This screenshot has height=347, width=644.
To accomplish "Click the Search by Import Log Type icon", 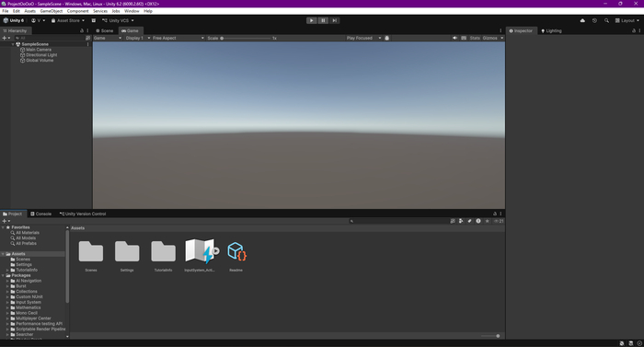I will click(478, 221).
